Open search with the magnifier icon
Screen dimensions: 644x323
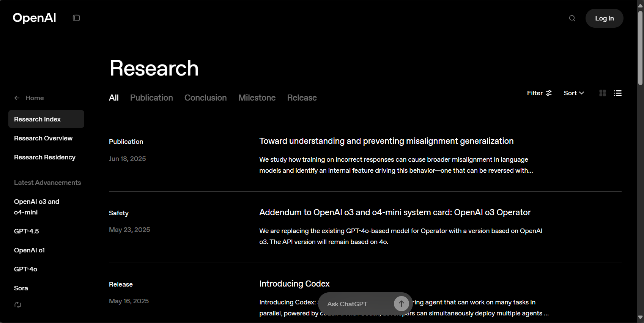(x=572, y=18)
